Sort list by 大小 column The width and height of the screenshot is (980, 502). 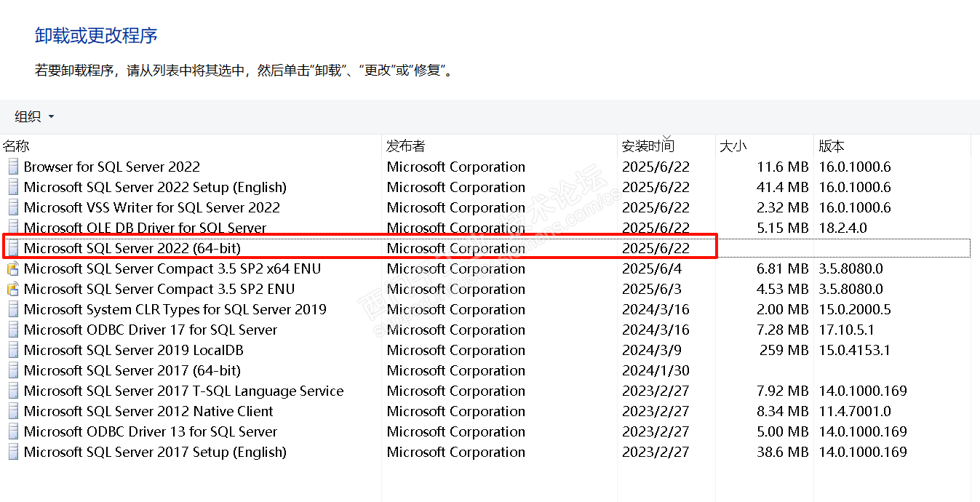click(733, 146)
